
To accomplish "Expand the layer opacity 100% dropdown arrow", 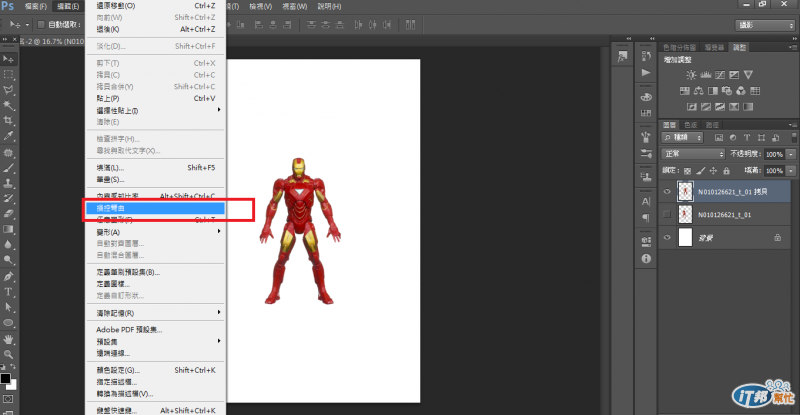I will click(791, 154).
